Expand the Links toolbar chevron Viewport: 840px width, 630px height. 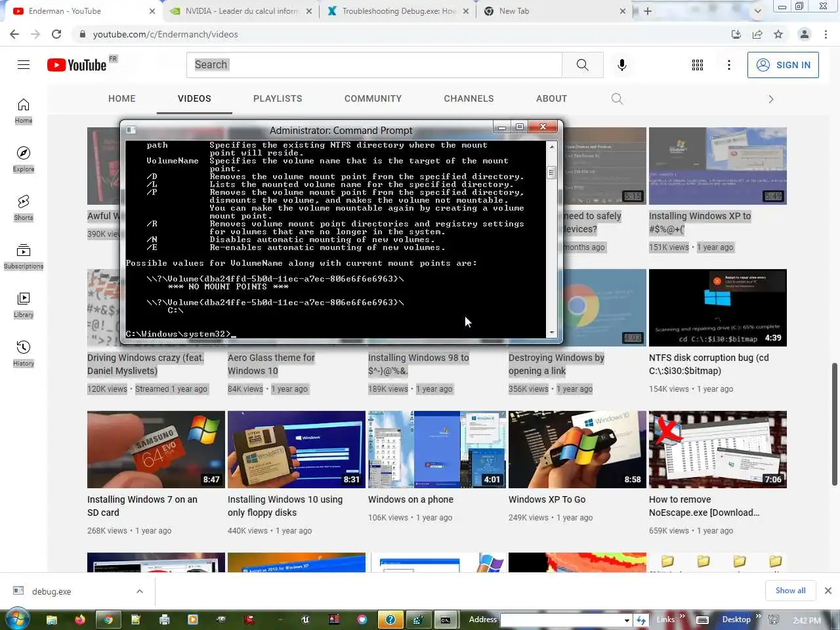click(x=682, y=617)
